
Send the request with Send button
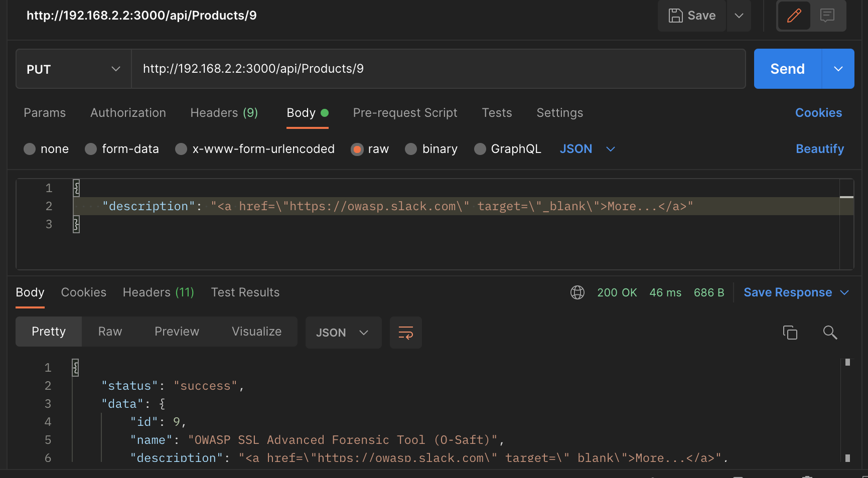point(788,69)
